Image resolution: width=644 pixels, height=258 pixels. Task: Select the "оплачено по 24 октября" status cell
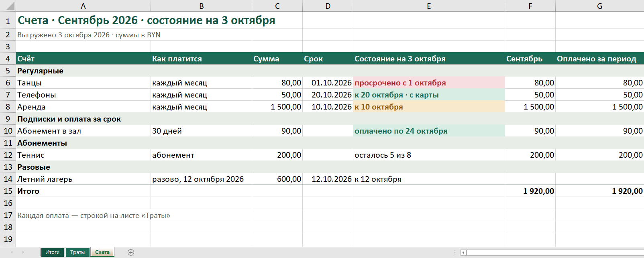tap(429, 131)
